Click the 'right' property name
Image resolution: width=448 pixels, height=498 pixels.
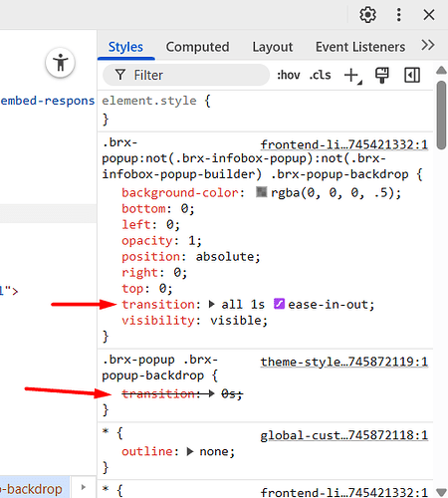[140, 273]
